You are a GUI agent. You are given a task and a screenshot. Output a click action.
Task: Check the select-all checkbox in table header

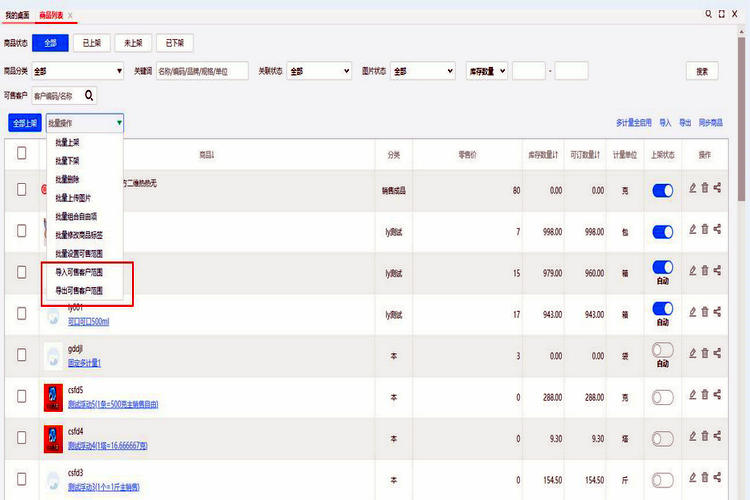point(22,154)
